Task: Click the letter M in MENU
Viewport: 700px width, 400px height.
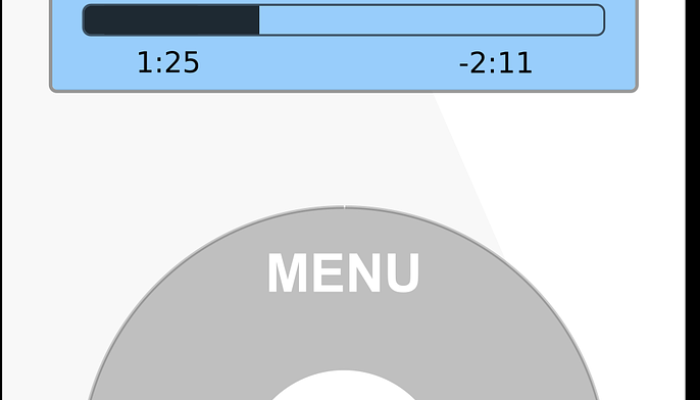Action: (288, 272)
